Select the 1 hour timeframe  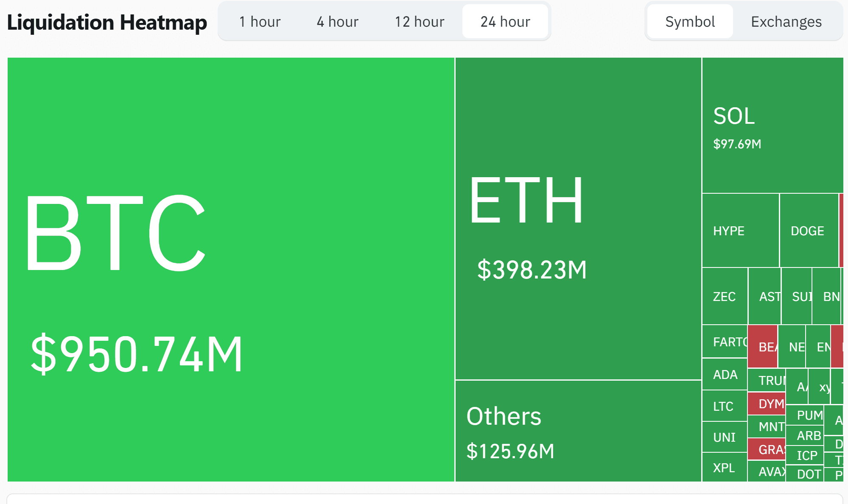pos(260,22)
